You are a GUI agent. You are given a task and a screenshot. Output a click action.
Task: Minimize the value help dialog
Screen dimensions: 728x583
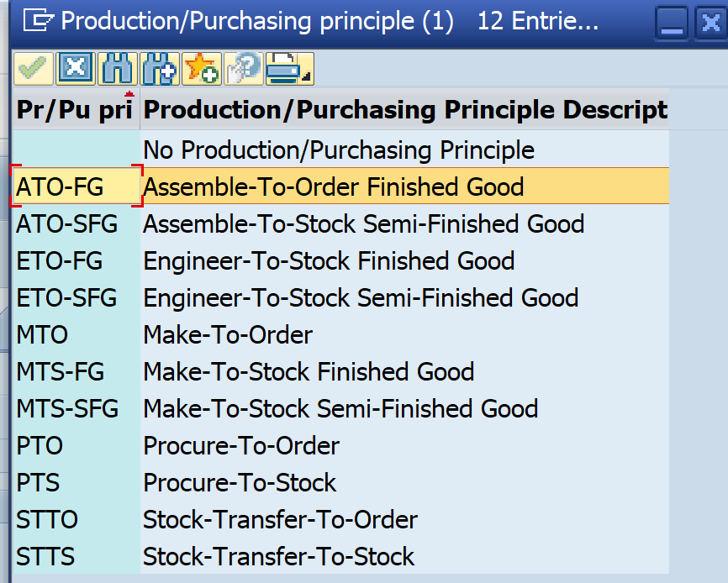click(x=672, y=22)
